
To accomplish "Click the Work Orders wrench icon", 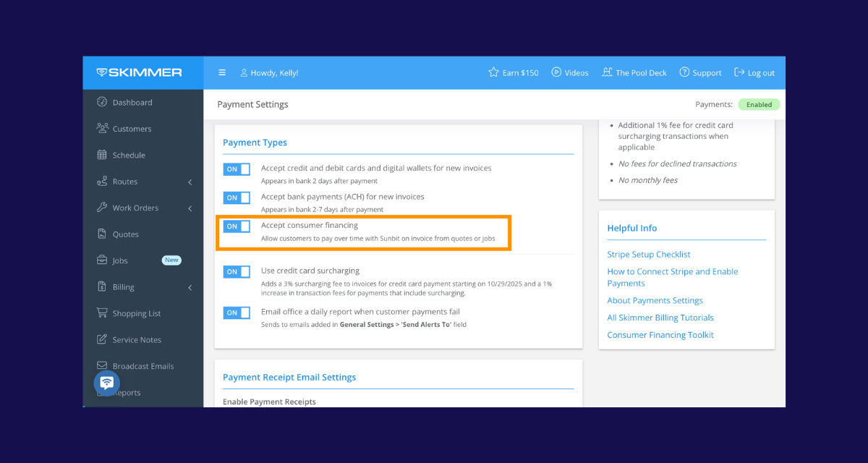I will [102, 208].
